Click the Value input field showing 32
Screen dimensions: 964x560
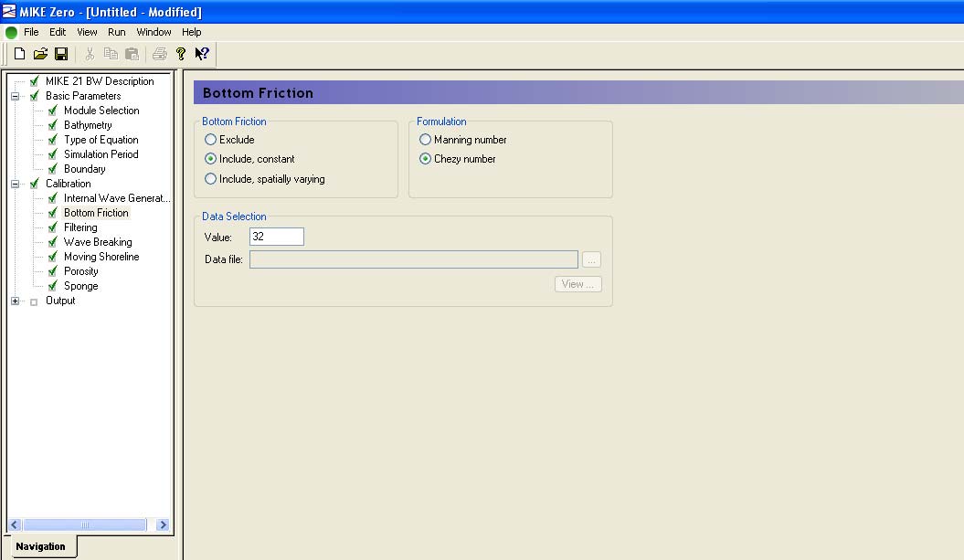[x=277, y=237]
